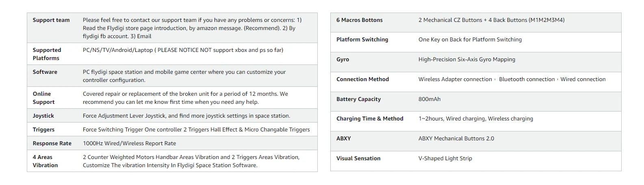Click the Online Support label
644x185 pixels.
click(43, 98)
